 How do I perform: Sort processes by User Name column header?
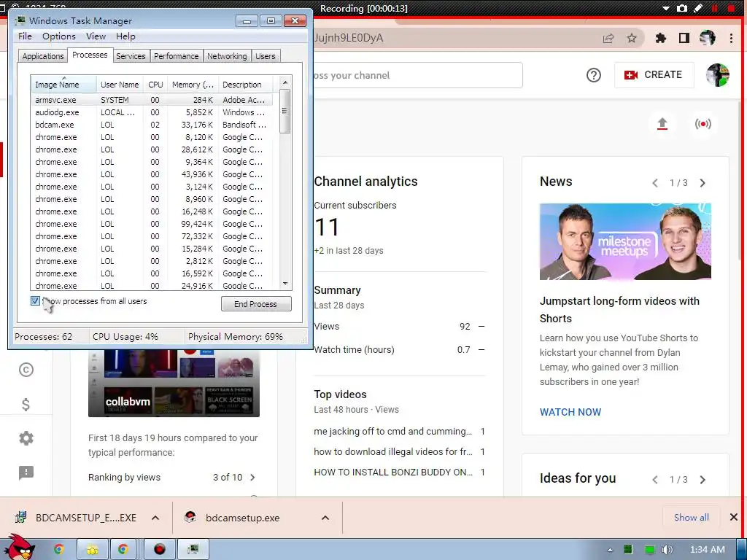coord(120,85)
